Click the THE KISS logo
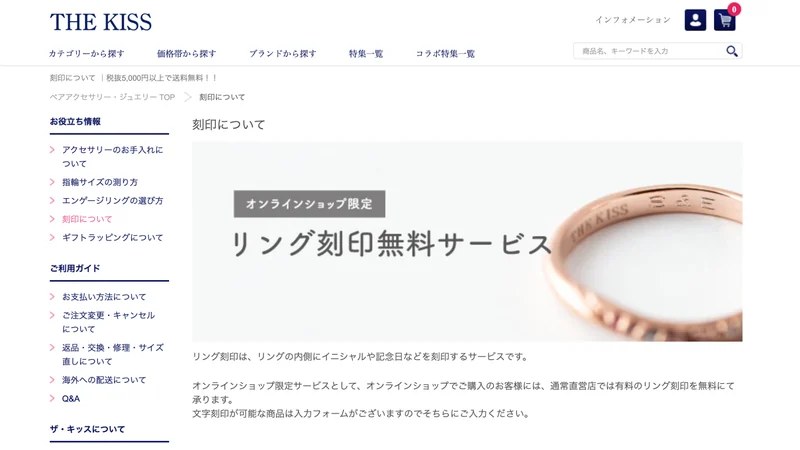800x450 pixels. tap(101, 22)
